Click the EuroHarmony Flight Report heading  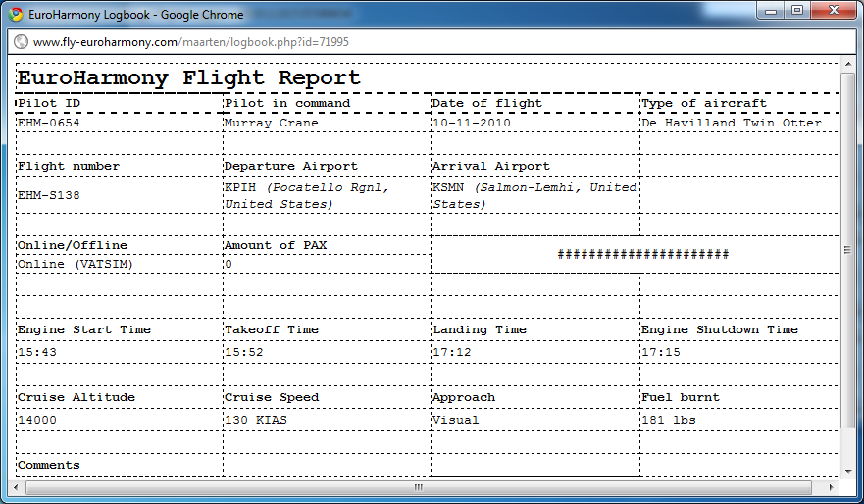pyautogui.click(x=189, y=78)
